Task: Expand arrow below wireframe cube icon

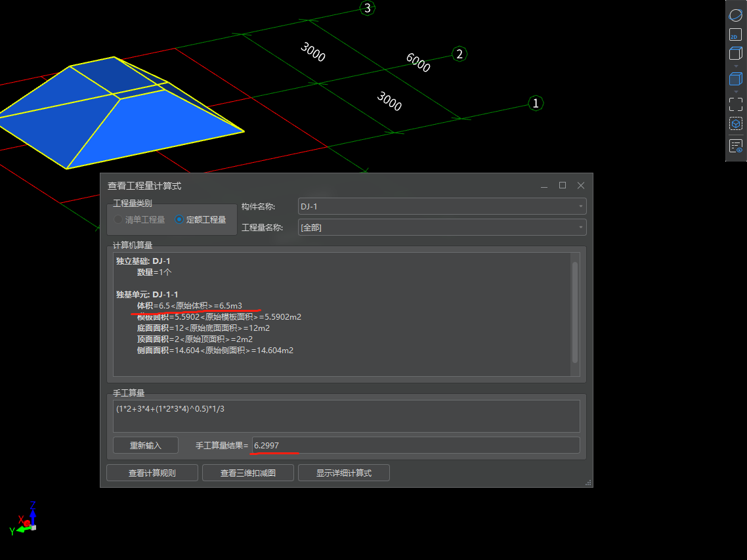Action: click(736, 66)
